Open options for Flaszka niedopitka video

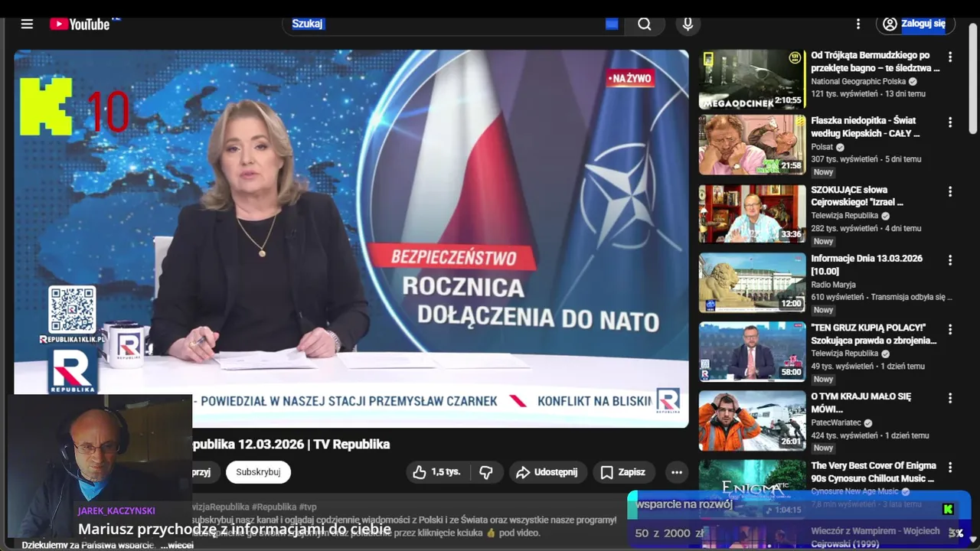tap(950, 122)
